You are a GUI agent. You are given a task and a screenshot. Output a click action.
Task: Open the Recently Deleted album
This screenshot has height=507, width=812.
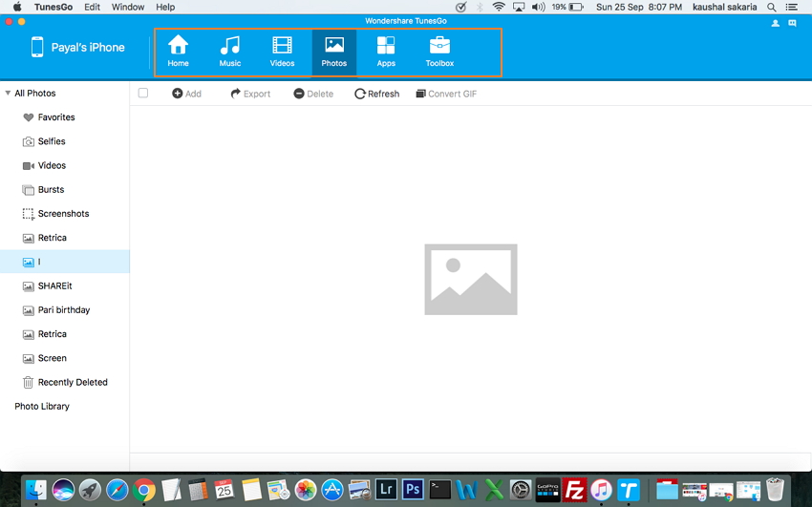pyautogui.click(x=72, y=382)
